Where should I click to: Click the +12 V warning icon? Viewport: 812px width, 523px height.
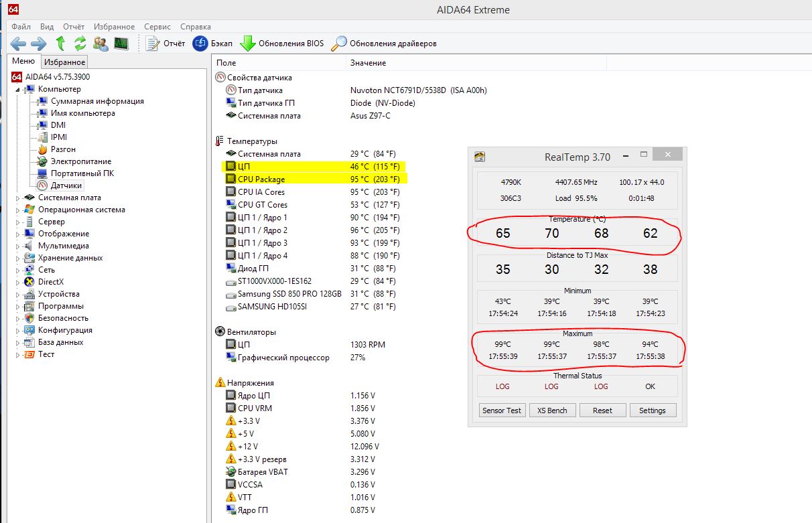(231, 446)
